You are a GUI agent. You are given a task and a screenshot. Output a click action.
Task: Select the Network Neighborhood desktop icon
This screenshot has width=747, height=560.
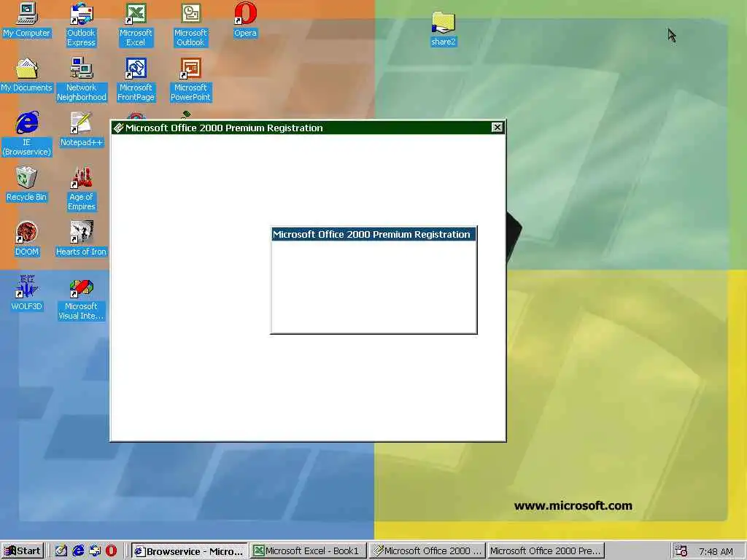(82, 79)
